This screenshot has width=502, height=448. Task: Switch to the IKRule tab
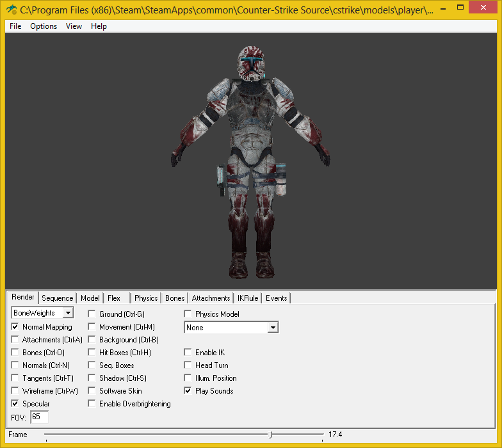click(x=248, y=298)
